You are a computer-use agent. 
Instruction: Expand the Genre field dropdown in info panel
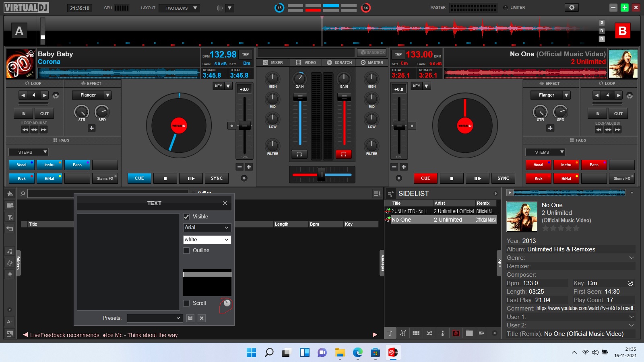click(x=631, y=258)
